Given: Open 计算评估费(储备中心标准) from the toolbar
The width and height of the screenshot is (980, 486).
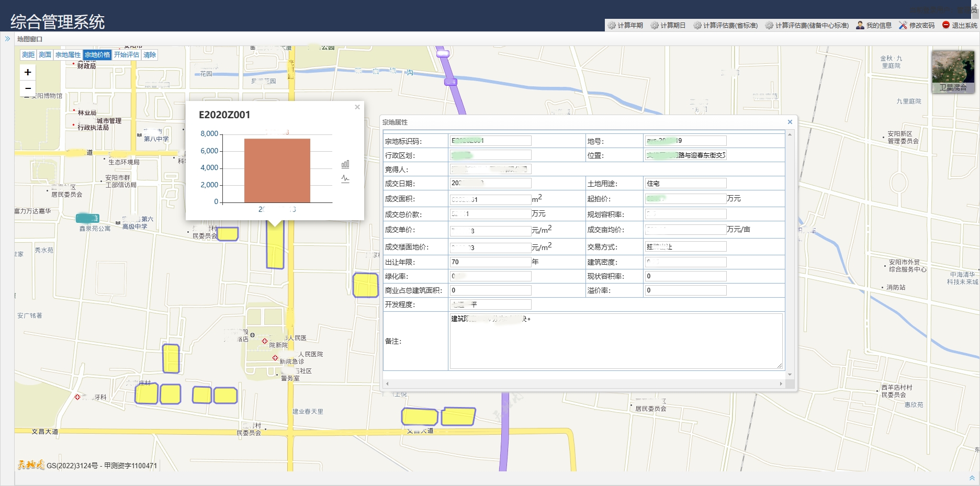Looking at the screenshot, I should (807, 25).
